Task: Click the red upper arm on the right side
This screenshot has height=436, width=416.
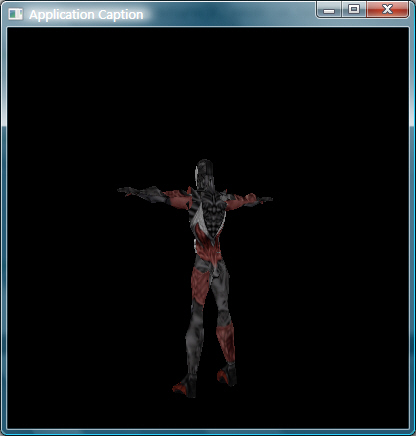Action: click(x=237, y=202)
